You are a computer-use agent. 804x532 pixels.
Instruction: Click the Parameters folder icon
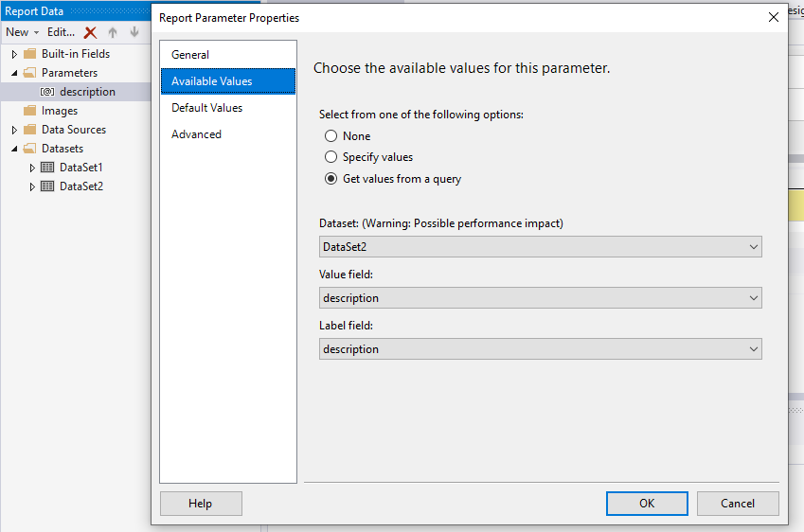click(x=30, y=73)
